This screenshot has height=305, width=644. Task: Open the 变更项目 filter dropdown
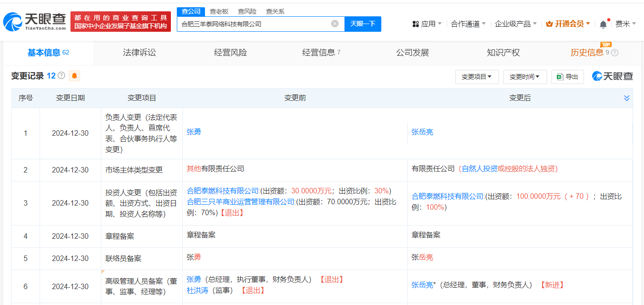(476, 77)
